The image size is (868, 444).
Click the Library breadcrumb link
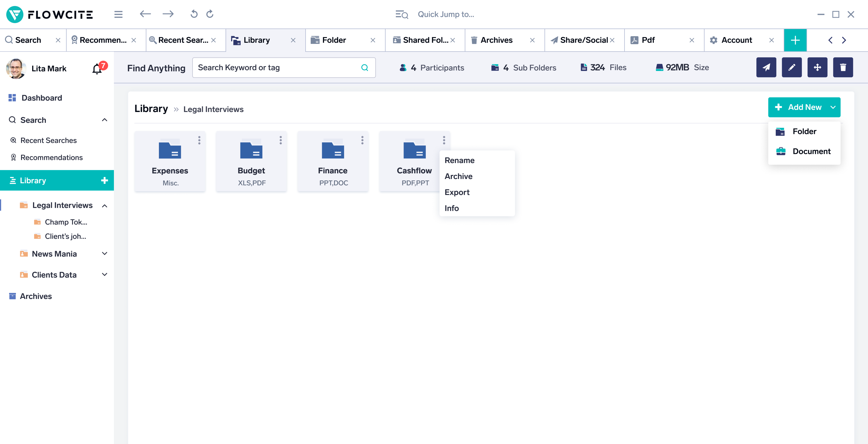point(151,109)
